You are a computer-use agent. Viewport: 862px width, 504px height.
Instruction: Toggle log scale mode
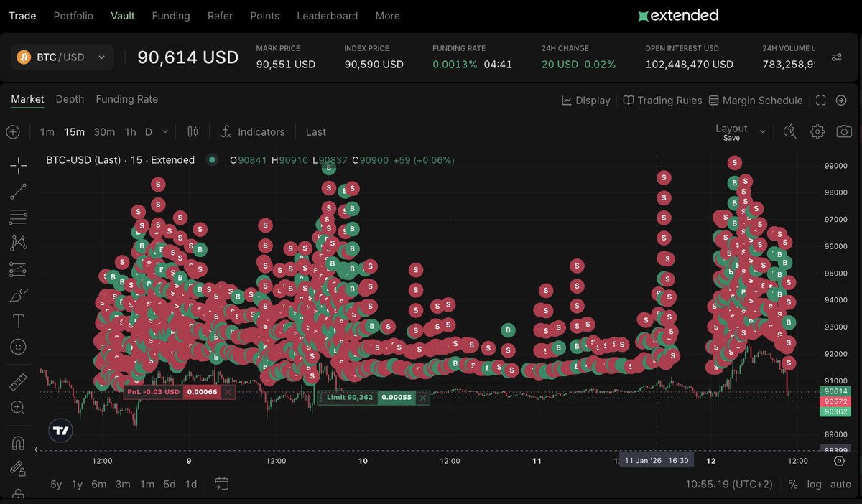814,484
